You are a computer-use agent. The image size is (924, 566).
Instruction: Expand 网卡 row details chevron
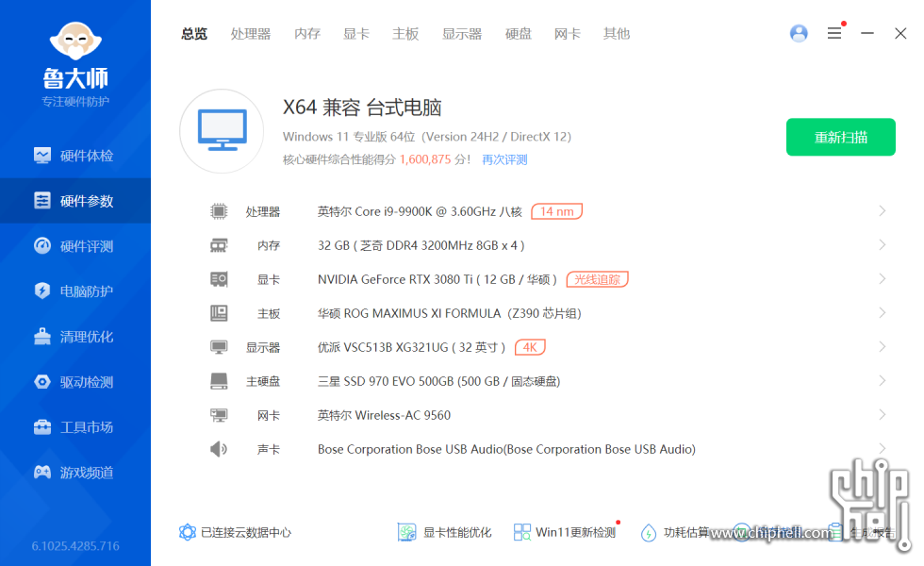(x=883, y=414)
